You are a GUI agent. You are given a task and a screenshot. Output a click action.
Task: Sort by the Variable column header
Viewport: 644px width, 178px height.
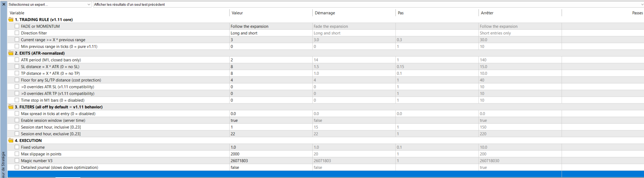point(118,13)
